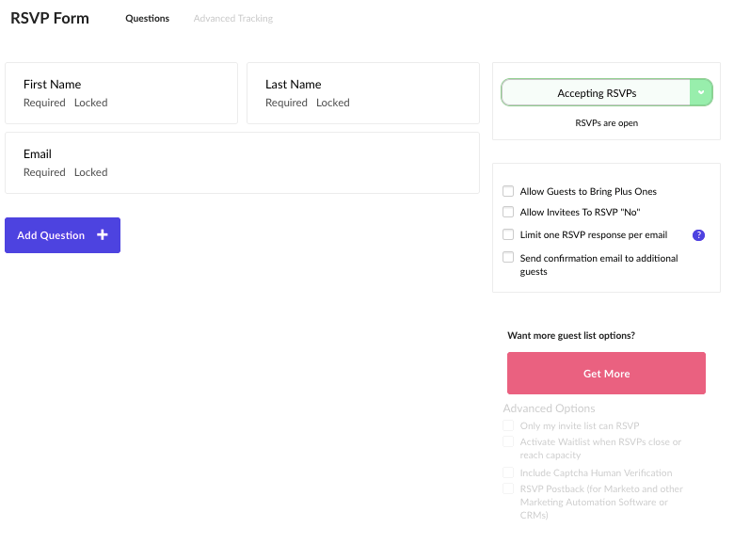
Task: Select the Email question card
Action: click(242, 163)
